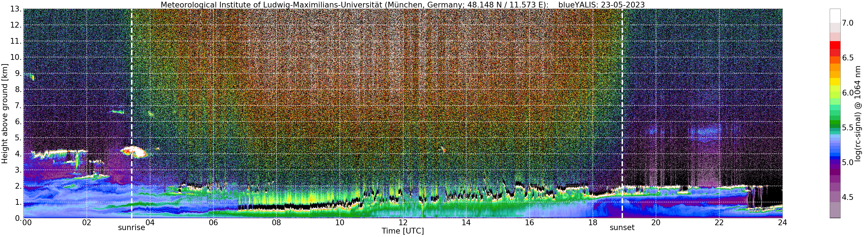
Task: Click the colorbar value label '6.0'
Action: 848,93
